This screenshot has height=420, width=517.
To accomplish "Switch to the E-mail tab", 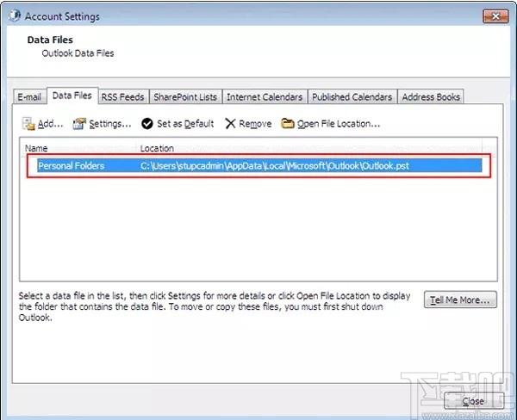I will tap(29, 97).
